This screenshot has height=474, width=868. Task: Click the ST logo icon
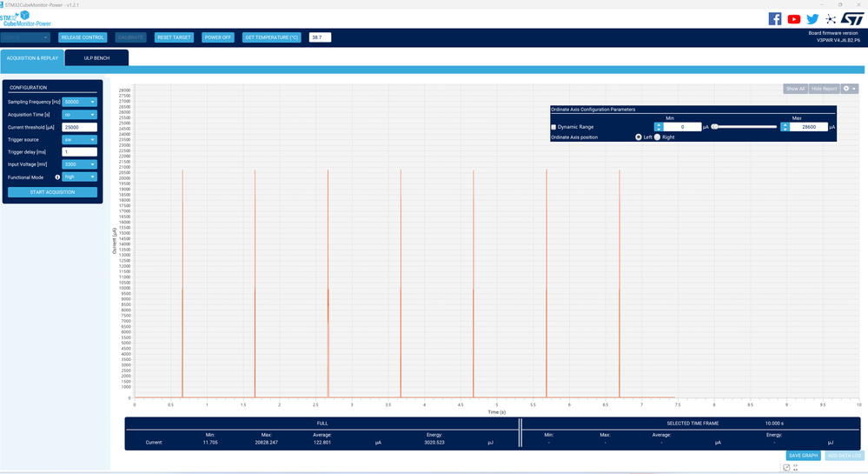852,19
